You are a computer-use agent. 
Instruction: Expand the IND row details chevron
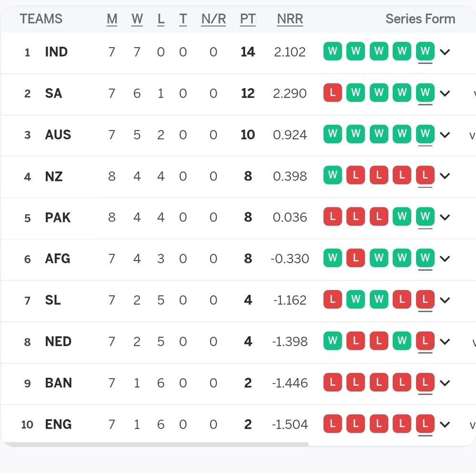click(x=445, y=52)
